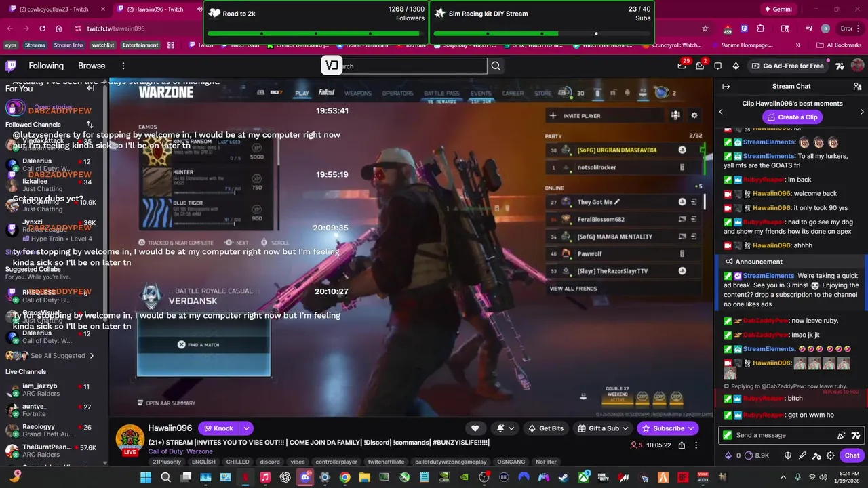Click the 21Plusonly tag
The image size is (868, 488).
167,462
